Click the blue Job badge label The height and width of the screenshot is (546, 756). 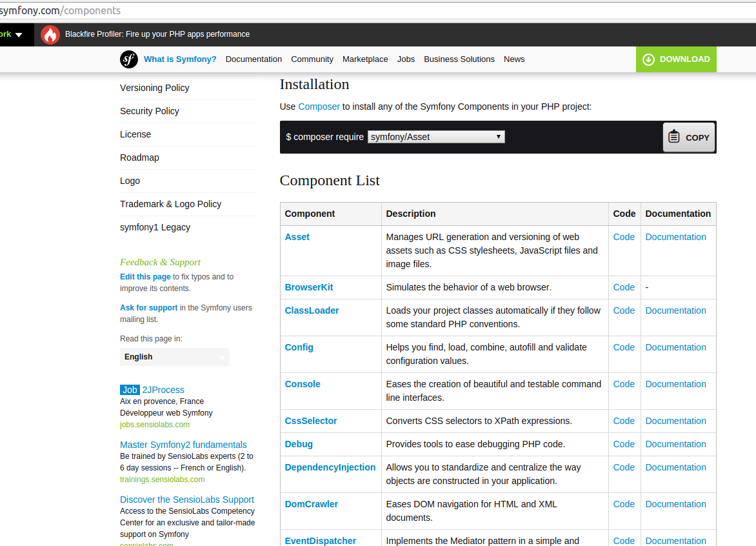130,390
